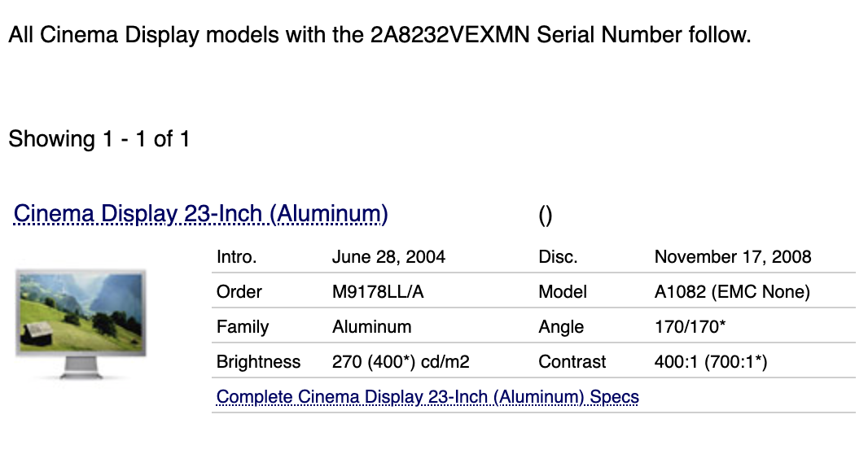868x467 pixels.
Task: Click the Showing 1 - 1 of 1 text
Action: tap(99, 139)
